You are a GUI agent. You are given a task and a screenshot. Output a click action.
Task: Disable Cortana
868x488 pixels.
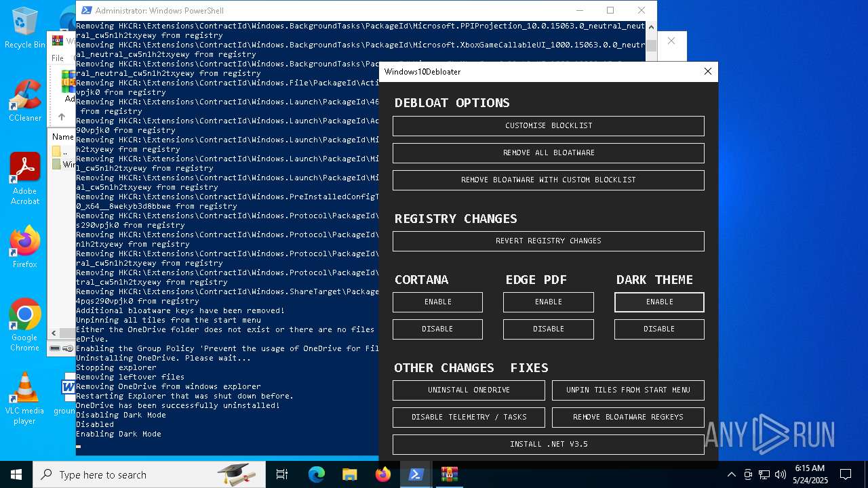coord(437,329)
